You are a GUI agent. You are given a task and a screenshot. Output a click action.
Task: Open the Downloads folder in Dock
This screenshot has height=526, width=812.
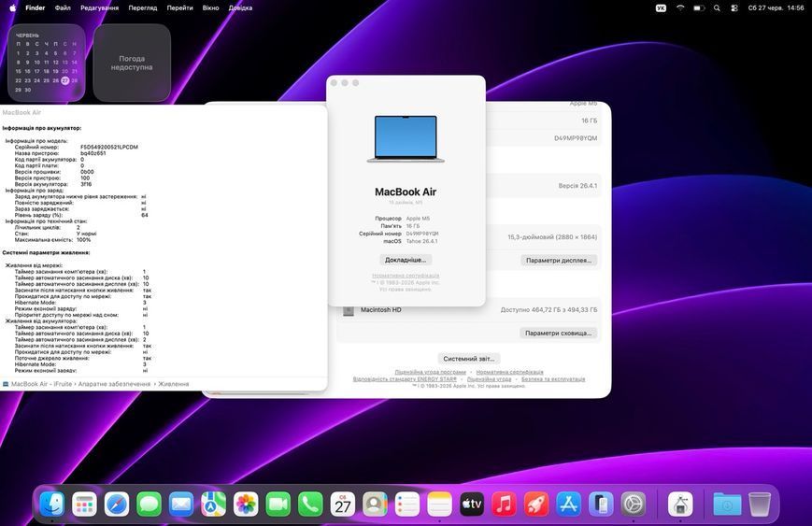[x=727, y=504]
